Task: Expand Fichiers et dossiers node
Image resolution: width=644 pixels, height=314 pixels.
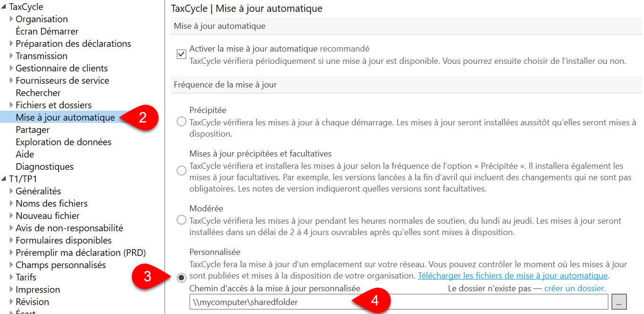Action: tap(11, 105)
